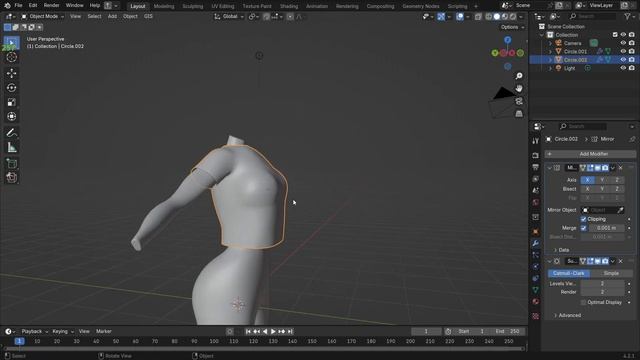640x360 pixels.
Task: Select the Add Cube tool in the toolbar
Action: [11, 163]
